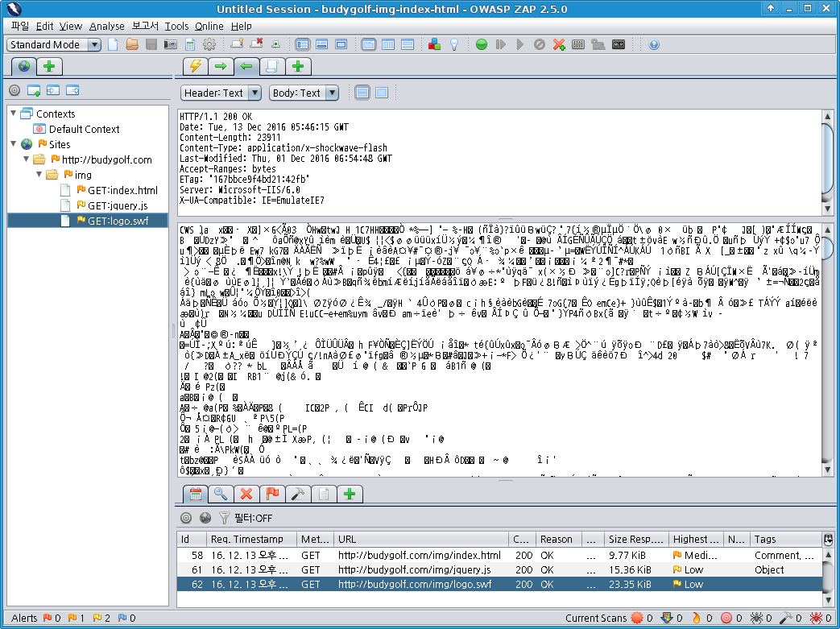Open the Standard Mode dropdown
This screenshot has height=629, width=840.
pyautogui.click(x=54, y=44)
